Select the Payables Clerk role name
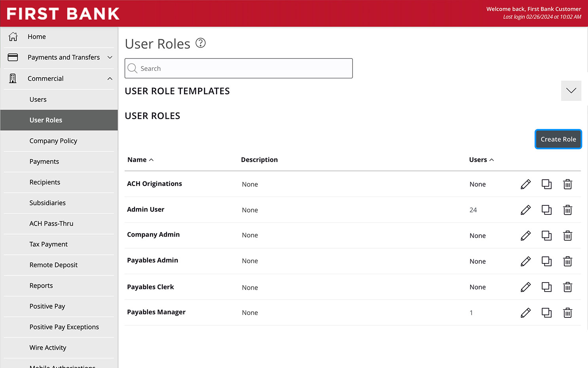The image size is (588, 368). pyautogui.click(x=150, y=287)
